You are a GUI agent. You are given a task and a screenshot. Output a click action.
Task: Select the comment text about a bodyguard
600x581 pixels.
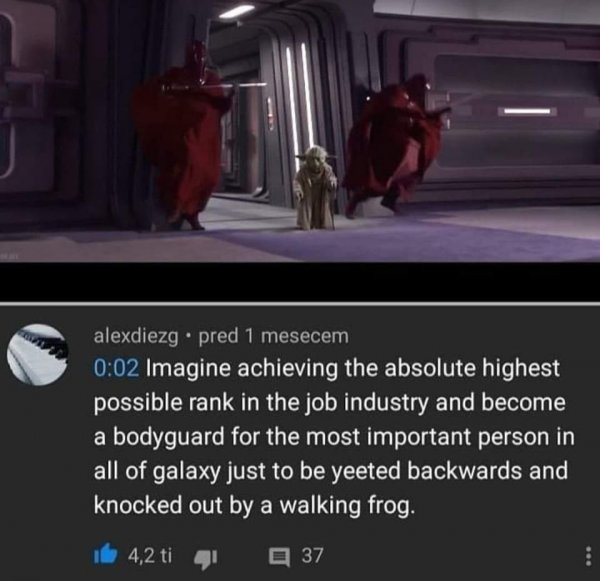331,436
